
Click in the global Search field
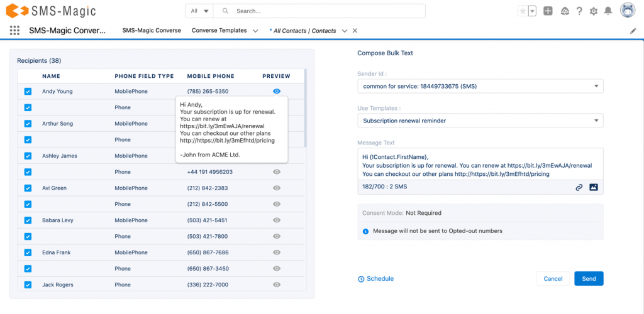coord(319,11)
